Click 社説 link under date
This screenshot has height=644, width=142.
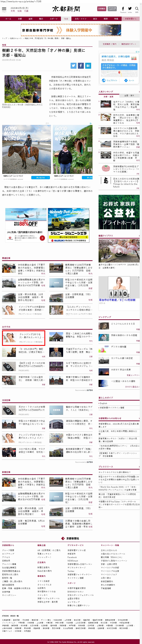click(19, 11)
